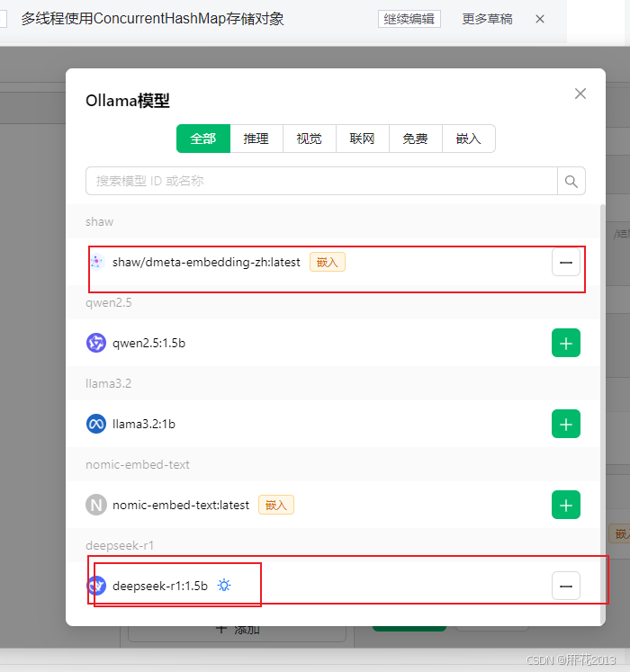Select the deepseek-r1:1.5b model name
This screenshot has height=672, width=630.
pyautogui.click(x=160, y=586)
